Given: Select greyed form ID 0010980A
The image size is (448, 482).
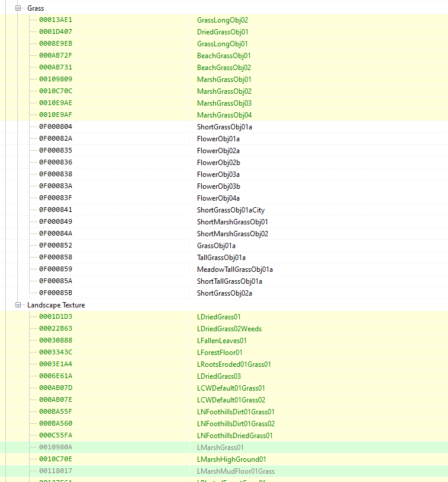Looking at the screenshot, I should (x=56, y=447).
